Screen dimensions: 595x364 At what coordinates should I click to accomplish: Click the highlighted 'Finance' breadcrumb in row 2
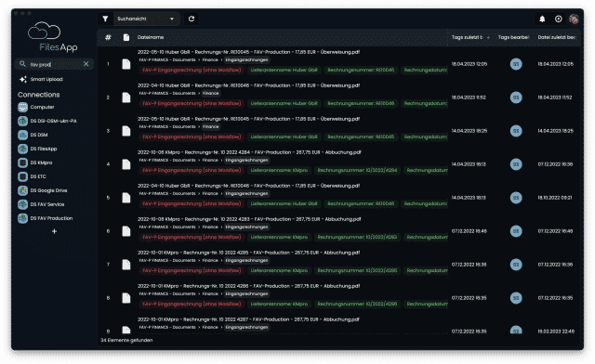(x=211, y=93)
